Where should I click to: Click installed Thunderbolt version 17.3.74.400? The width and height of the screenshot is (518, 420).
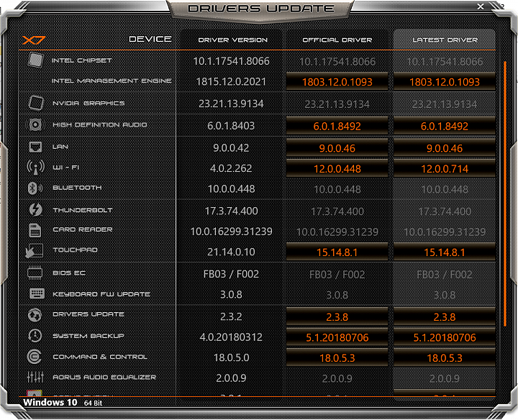click(x=231, y=211)
